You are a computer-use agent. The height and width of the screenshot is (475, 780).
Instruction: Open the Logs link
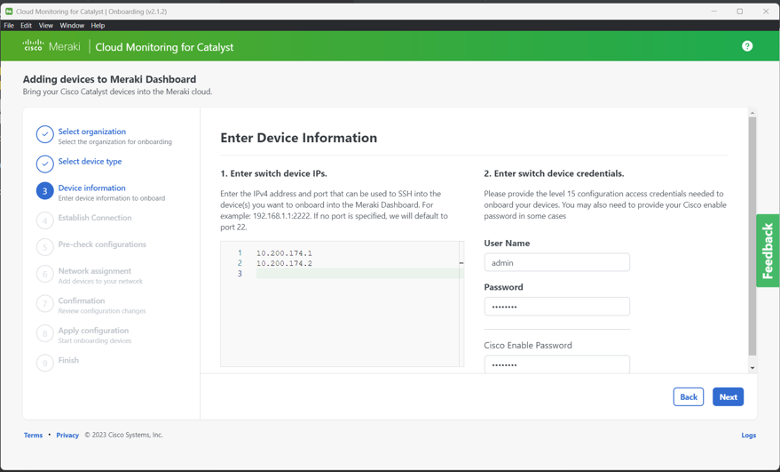point(748,435)
